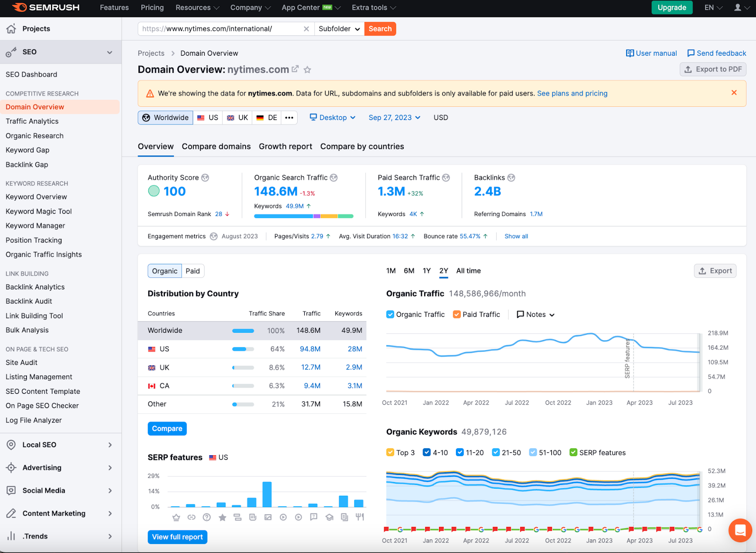Click the Content Marketing sidebar icon
Viewport: 756px width, 553px height.
coord(11,513)
